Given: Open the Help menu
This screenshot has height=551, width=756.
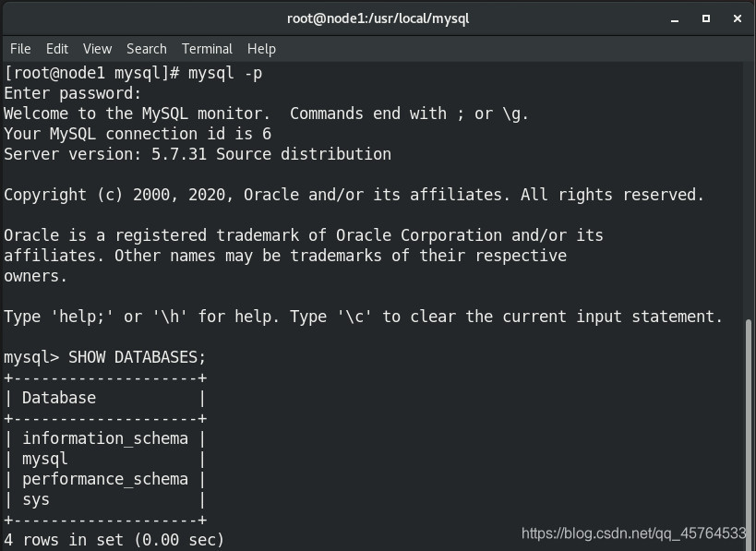Looking at the screenshot, I should tap(261, 49).
